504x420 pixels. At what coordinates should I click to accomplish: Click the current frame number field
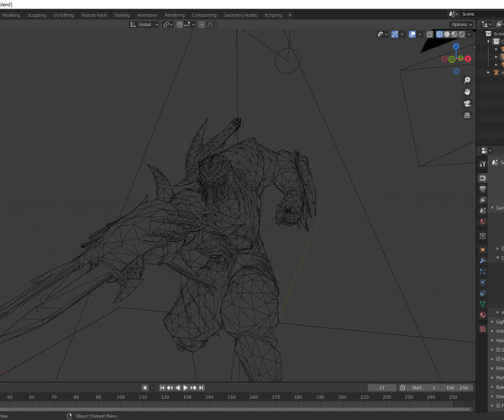point(382,388)
